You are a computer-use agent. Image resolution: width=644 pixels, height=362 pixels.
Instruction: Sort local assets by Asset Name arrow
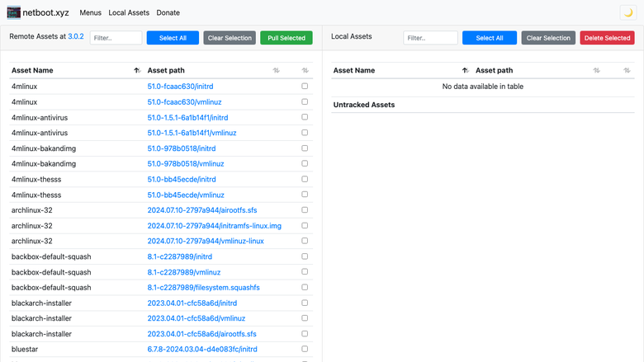coord(465,71)
